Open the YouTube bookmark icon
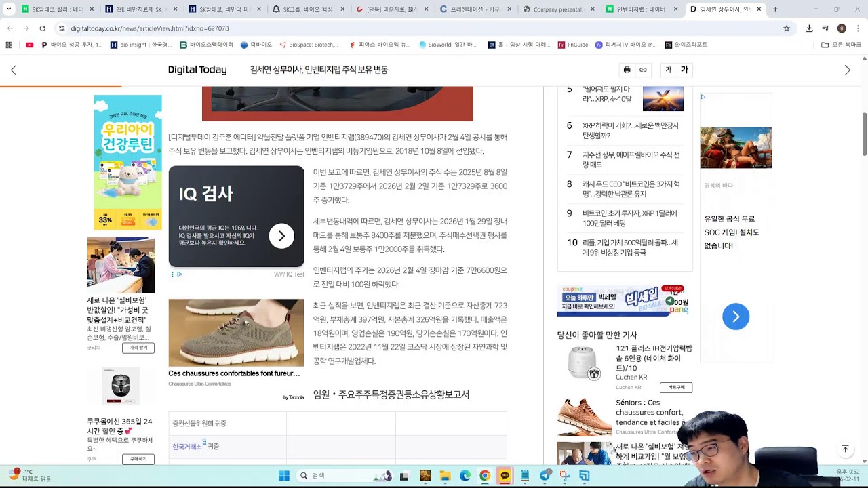The image size is (868, 488). point(29,45)
